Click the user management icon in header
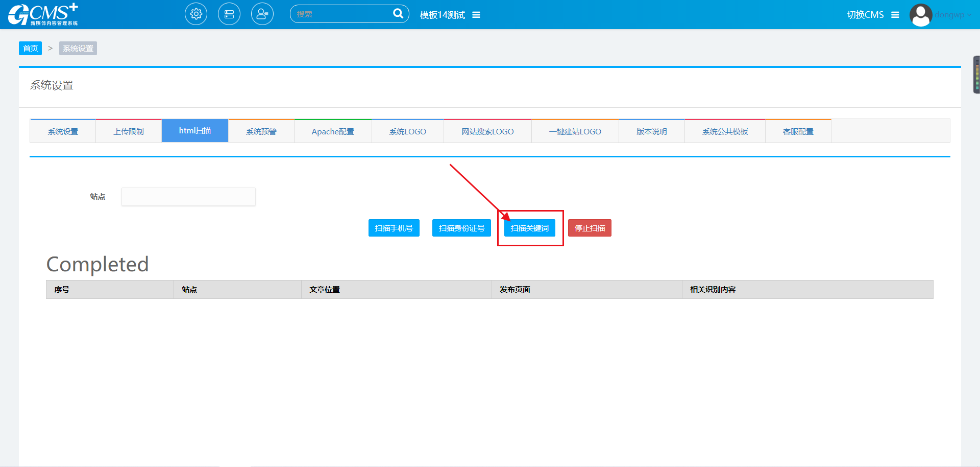The width and height of the screenshot is (980, 467). tap(262, 14)
